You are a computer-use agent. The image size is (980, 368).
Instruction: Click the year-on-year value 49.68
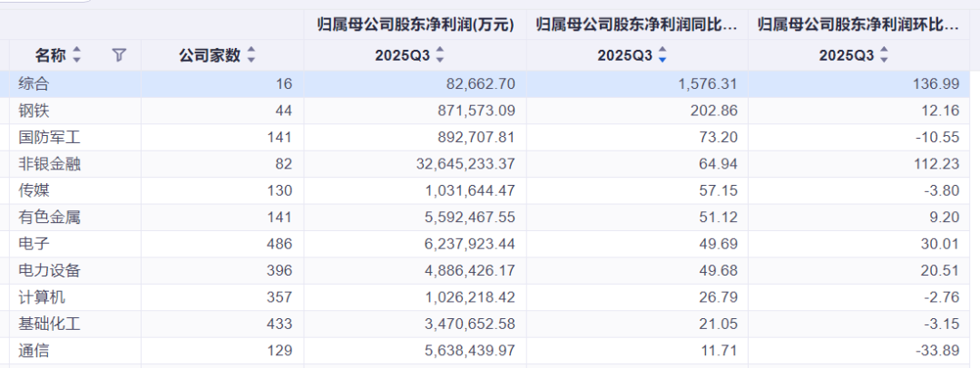pos(720,271)
